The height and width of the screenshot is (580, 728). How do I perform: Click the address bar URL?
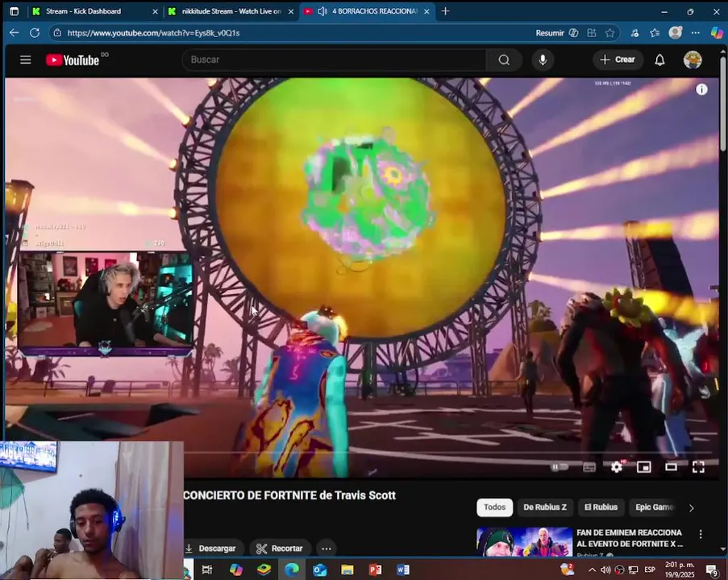pyautogui.click(x=153, y=33)
